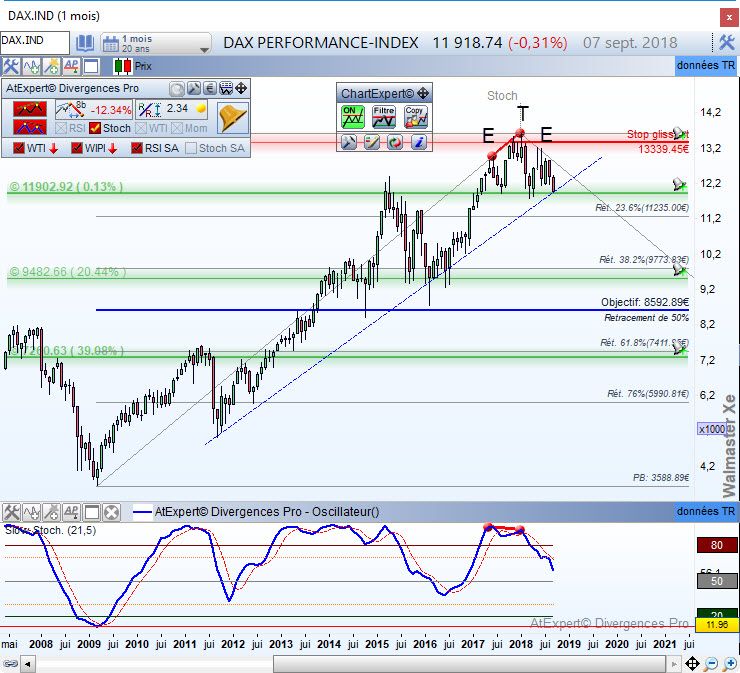Uncheck the RSI SA checkbox
Screen dimensions: 740x673
click(137, 148)
